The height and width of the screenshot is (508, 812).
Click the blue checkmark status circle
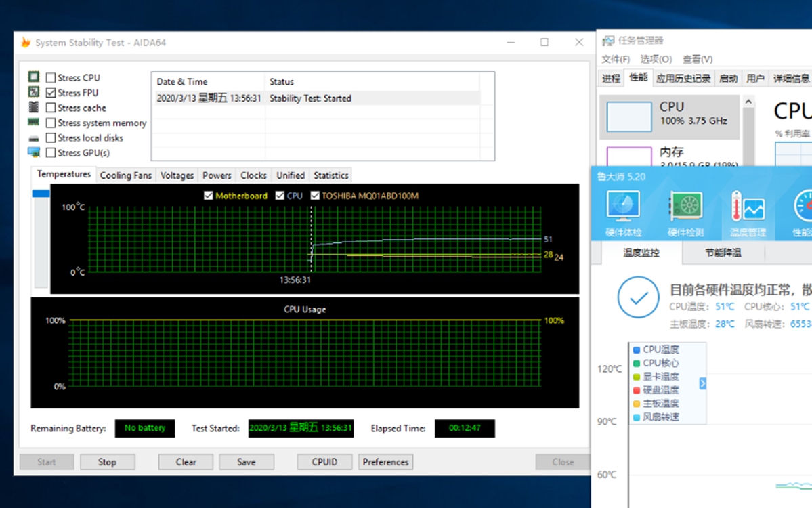pyautogui.click(x=638, y=296)
